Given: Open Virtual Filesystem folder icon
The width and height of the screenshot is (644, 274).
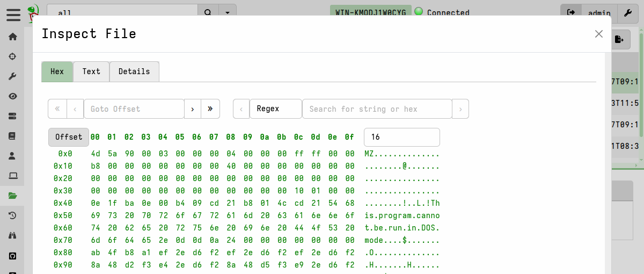Looking at the screenshot, I should (x=13, y=196).
